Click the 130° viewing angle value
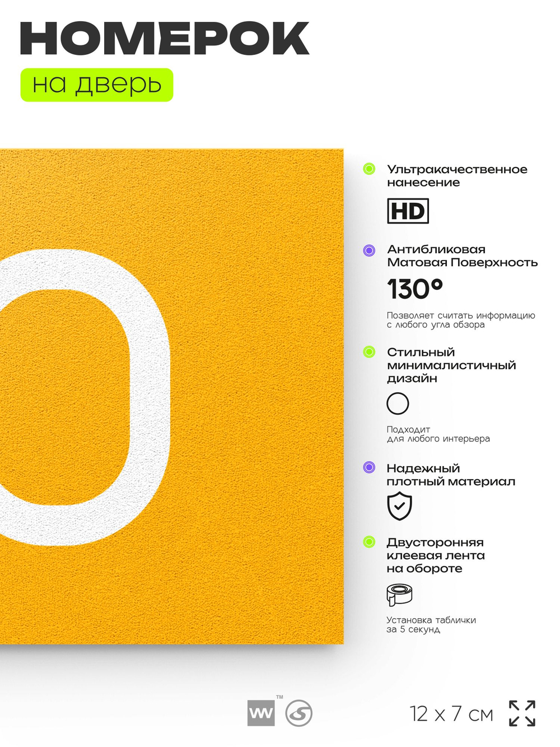The width and height of the screenshot is (560, 747). pyautogui.click(x=415, y=290)
